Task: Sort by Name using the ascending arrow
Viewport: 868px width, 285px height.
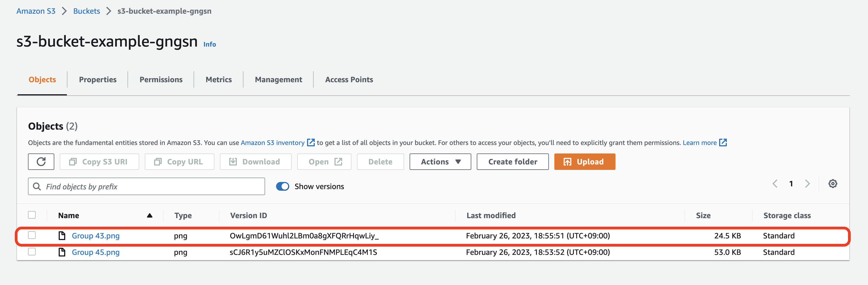Action: pyautogui.click(x=150, y=216)
